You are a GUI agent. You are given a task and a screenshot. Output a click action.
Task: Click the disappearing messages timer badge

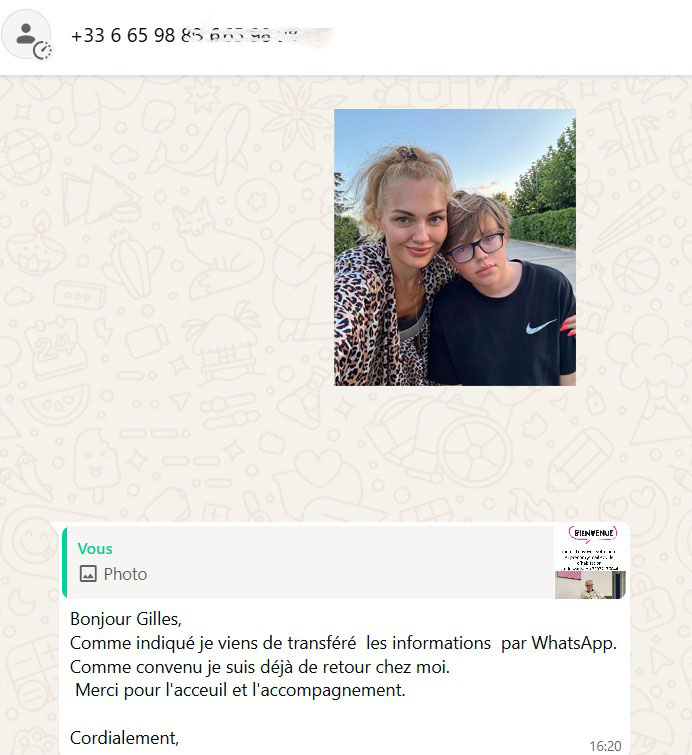[x=42, y=50]
